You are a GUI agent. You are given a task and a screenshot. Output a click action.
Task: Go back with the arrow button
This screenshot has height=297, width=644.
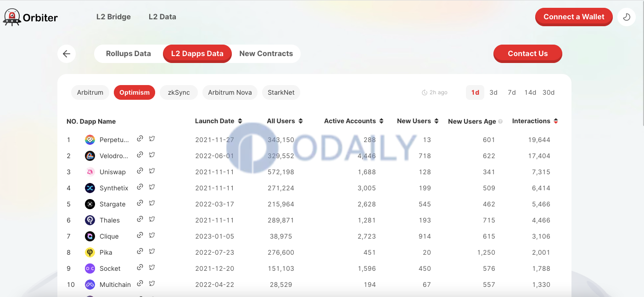(67, 54)
